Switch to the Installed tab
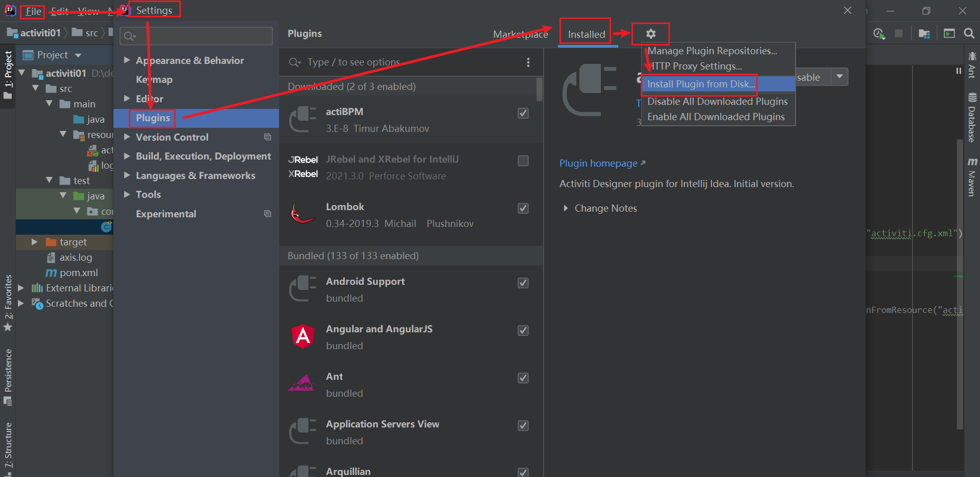 [586, 34]
